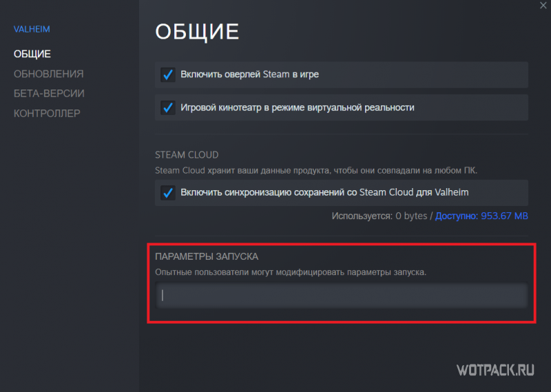
Task: Click the 'Игровой кинотеатр в режиме виртуальной реальности' label
Action: click(298, 107)
